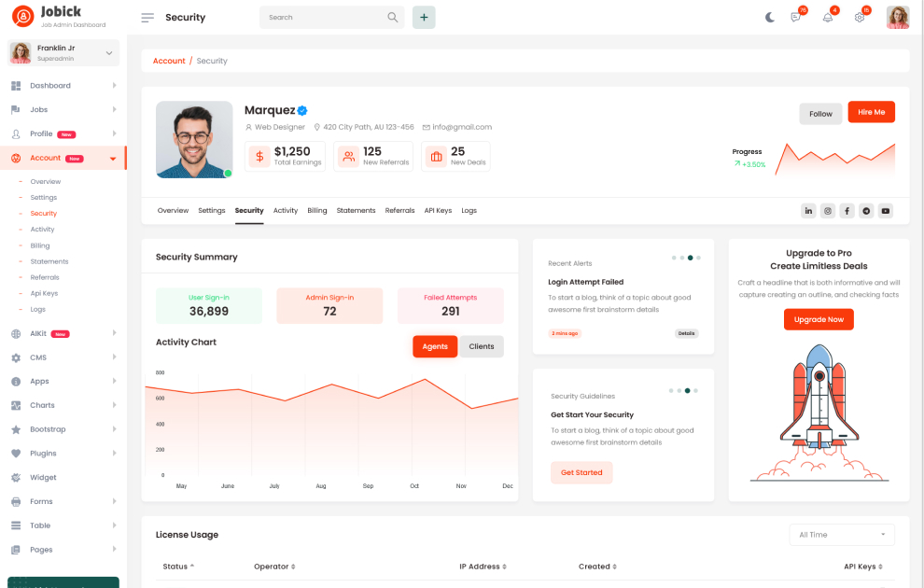
Task: Open the notifications bell icon
Action: [x=827, y=17]
